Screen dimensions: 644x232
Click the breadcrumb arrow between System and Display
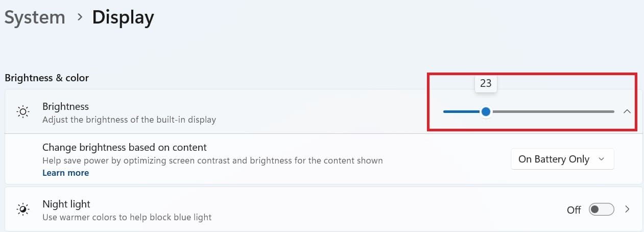pos(79,18)
